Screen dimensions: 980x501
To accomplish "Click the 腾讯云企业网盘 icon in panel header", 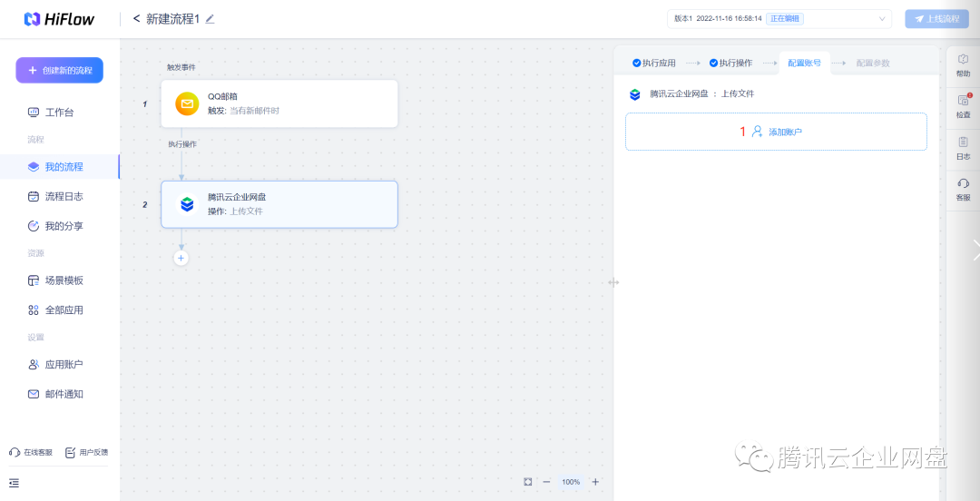I will (635, 94).
